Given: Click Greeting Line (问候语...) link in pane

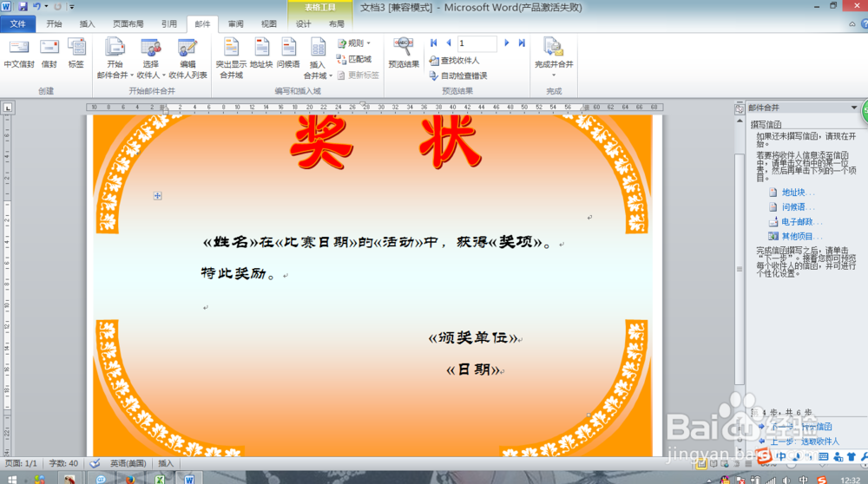Looking at the screenshot, I should click(x=798, y=207).
